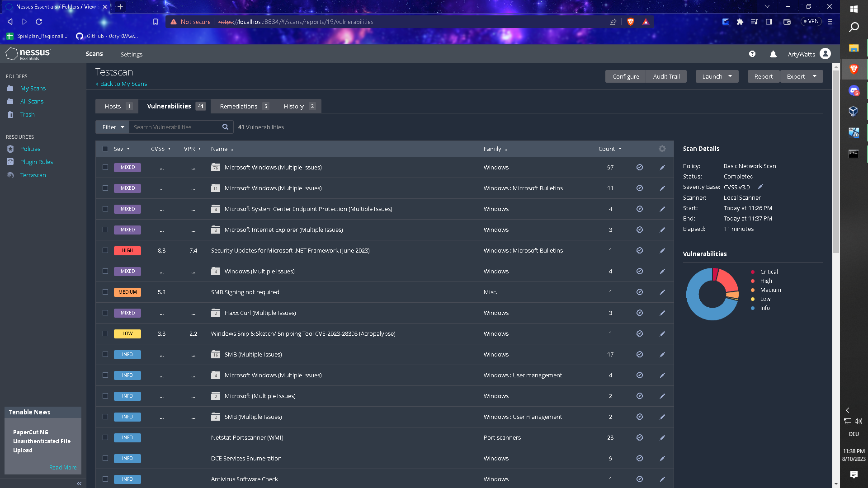Viewport: 868px width, 488px height.
Task: Open the Export dropdown arrow
Action: (814, 76)
